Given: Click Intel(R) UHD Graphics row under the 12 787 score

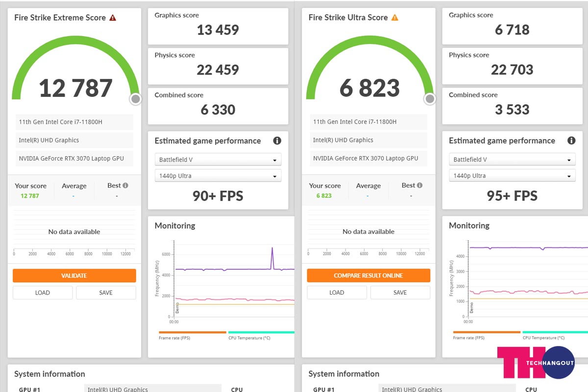Looking at the screenshot, I should (74, 140).
